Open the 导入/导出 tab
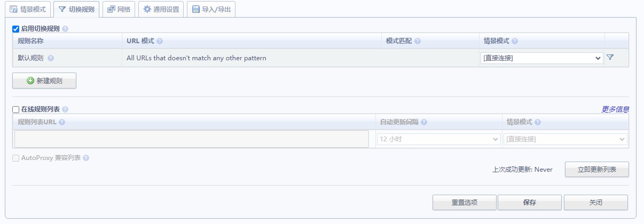 [211, 9]
